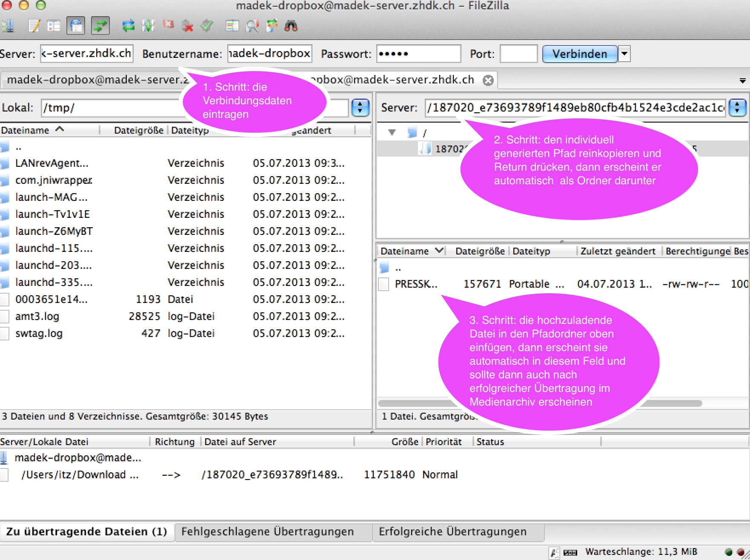Click the synchronized browsing icon

(x=272, y=26)
